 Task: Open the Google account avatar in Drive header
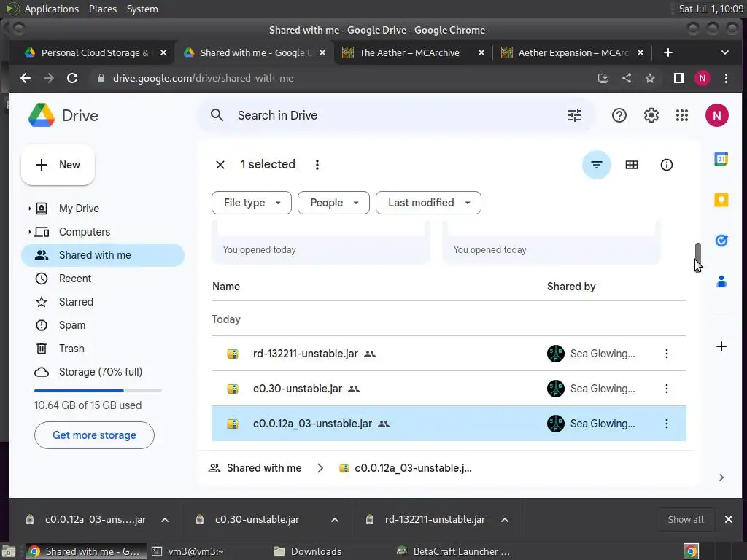pyautogui.click(x=716, y=115)
